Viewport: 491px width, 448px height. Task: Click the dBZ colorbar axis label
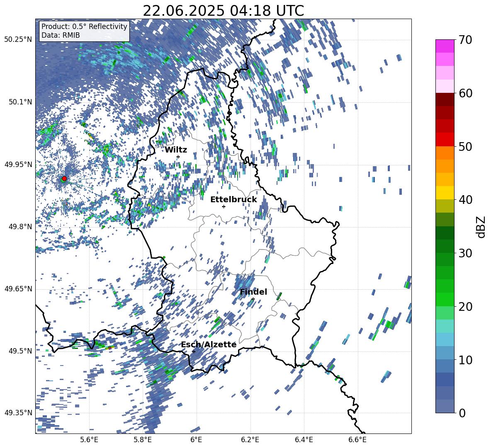pyautogui.click(x=481, y=227)
